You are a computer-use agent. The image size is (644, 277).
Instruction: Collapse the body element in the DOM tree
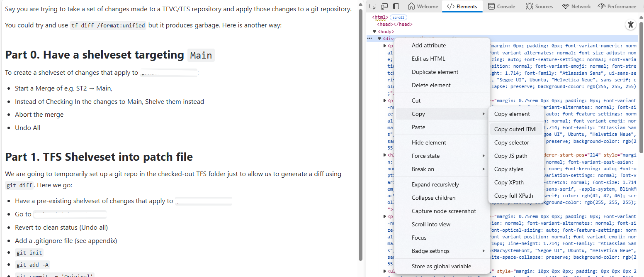(374, 31)
